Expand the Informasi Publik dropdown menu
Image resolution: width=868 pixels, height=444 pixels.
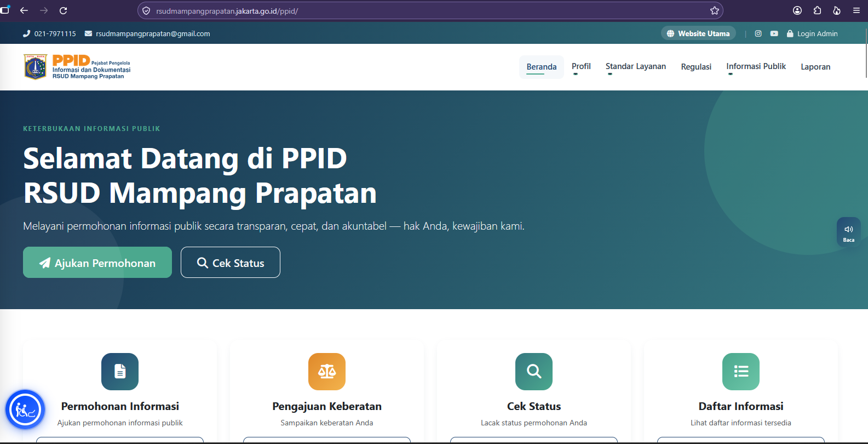point(756,67)
